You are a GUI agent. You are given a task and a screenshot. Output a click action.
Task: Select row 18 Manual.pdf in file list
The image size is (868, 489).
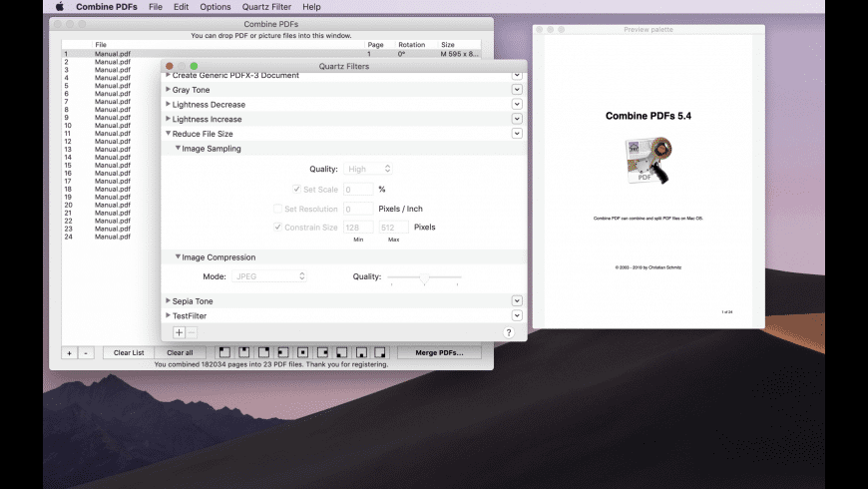tap(113, 189)
